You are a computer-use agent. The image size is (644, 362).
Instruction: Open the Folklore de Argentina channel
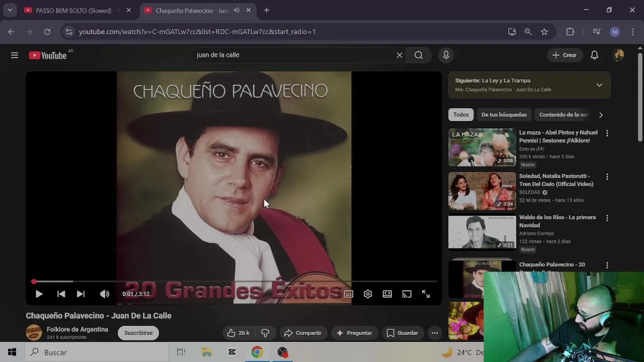click(77, 329)
